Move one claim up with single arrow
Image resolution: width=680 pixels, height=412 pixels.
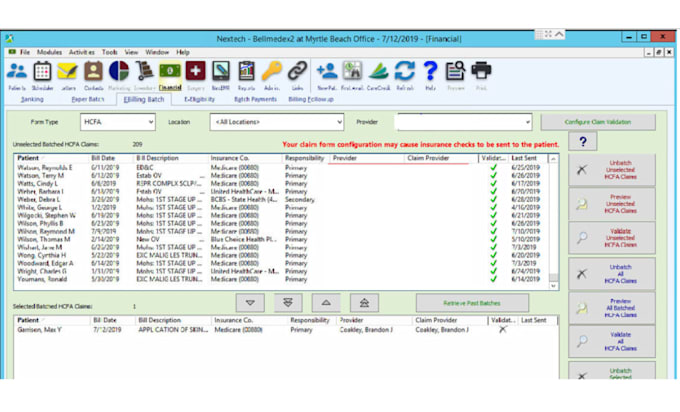[x=326, y=303]
